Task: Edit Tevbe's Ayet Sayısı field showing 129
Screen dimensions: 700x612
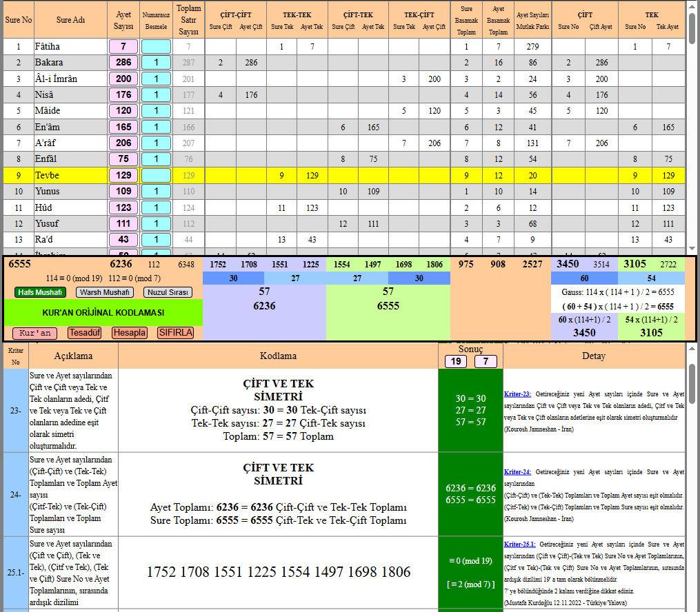Action: (x=123, y=175)
